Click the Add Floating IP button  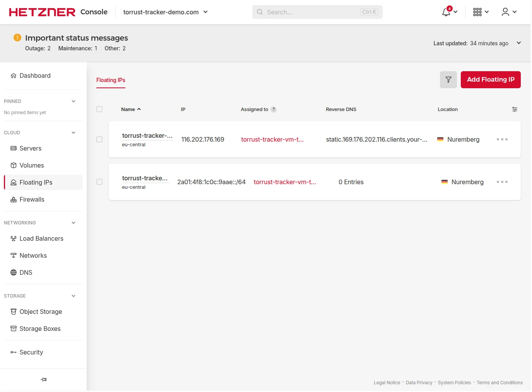tap(490, 80)
